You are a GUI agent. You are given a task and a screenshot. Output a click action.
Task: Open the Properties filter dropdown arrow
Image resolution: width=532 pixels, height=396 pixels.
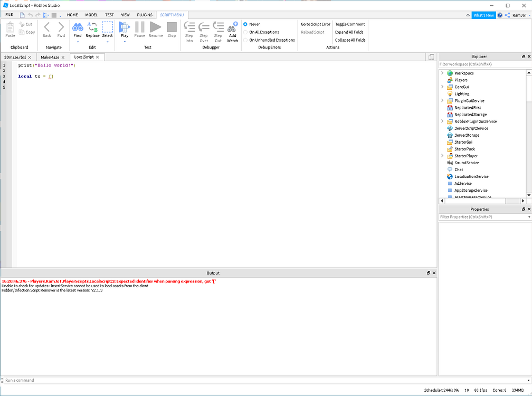[529, 217]
